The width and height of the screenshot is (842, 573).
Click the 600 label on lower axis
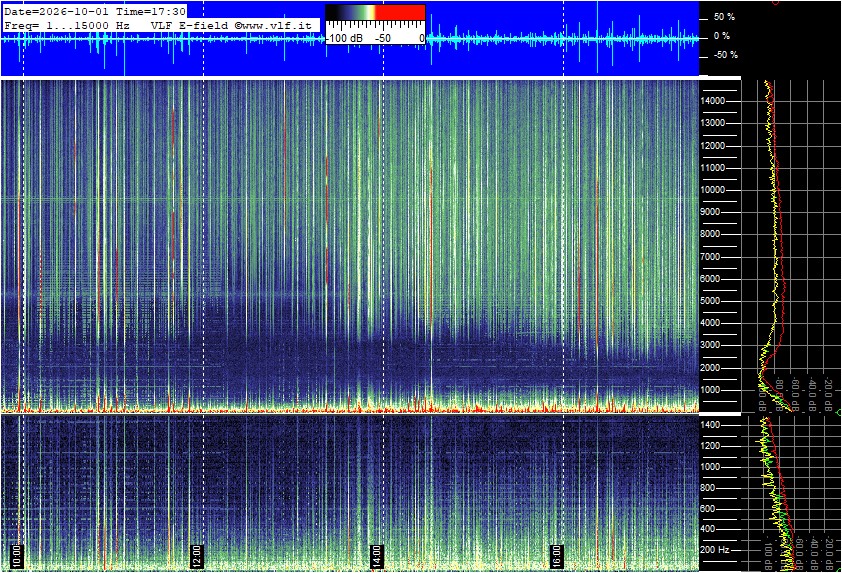[708, 509]
